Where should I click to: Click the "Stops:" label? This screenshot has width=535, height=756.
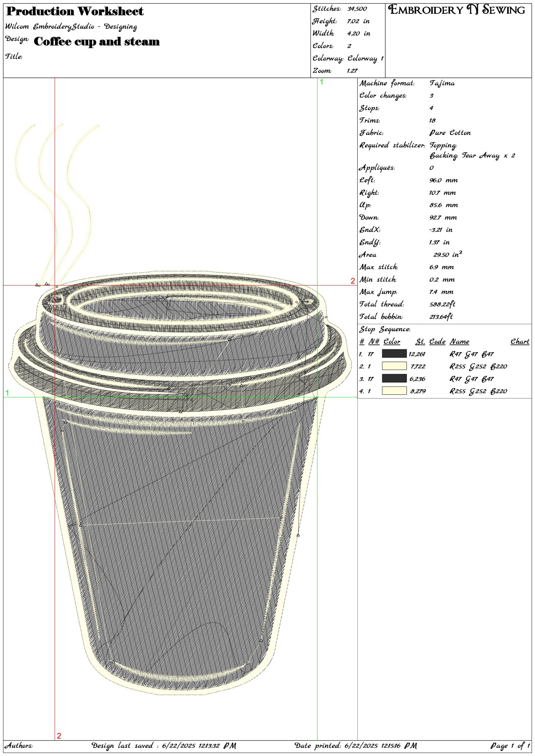[369, 108]
